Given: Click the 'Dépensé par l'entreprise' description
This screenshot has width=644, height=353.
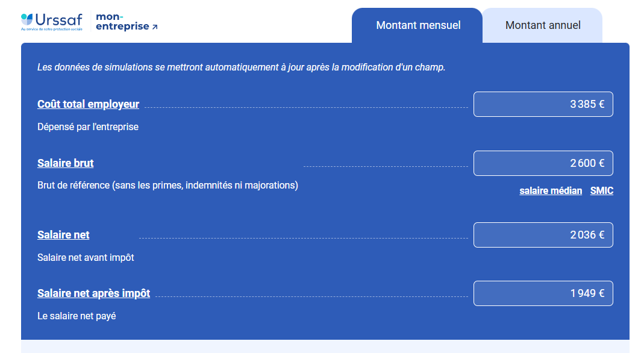Looking at the screenshot, I should pyautogui.click(x=88, y=127).
